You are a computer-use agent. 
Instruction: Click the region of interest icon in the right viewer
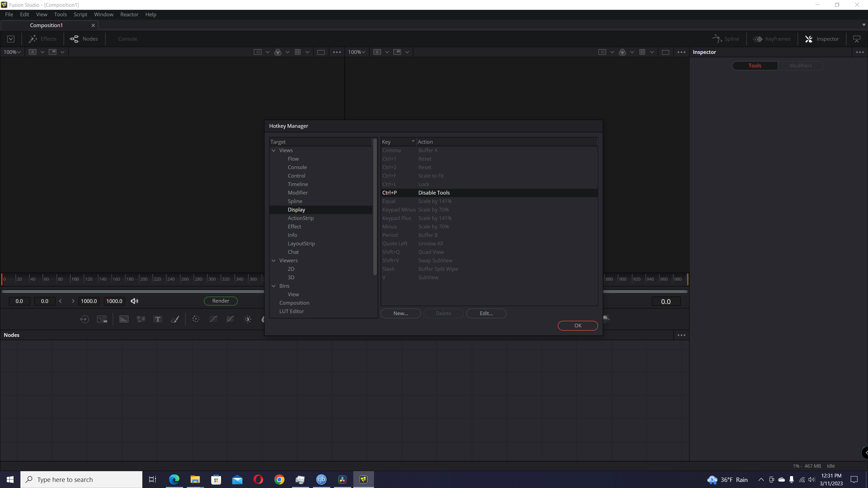tap(602, 52)
